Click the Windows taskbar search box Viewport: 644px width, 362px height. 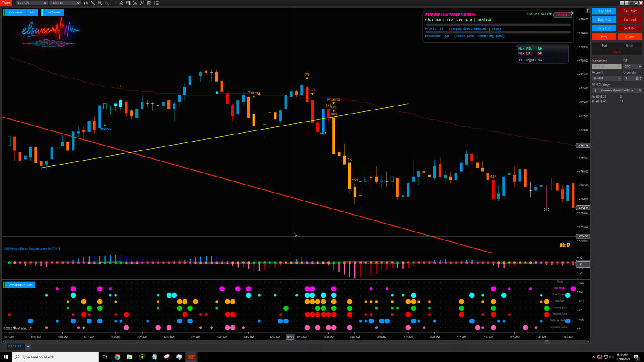pos(55,357)
